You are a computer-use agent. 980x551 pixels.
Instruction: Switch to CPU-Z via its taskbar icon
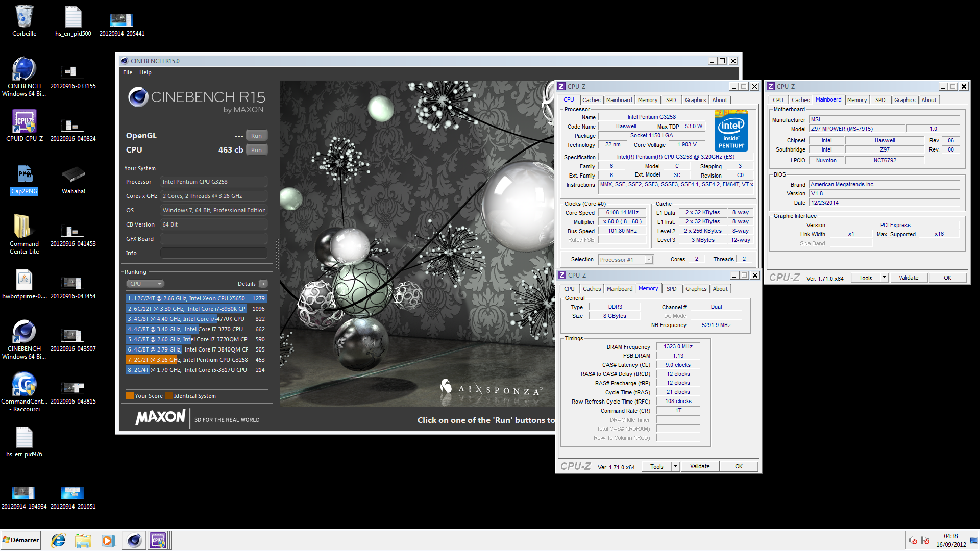coord(158,540)
